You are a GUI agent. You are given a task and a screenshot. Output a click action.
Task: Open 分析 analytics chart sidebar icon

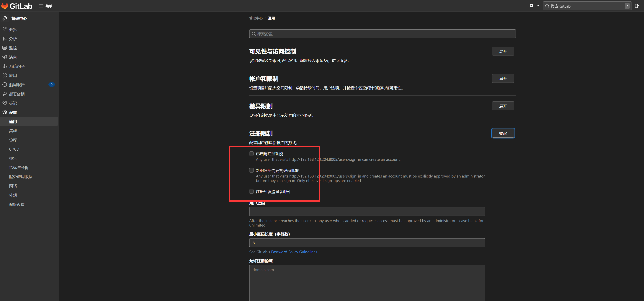[4, 39]
